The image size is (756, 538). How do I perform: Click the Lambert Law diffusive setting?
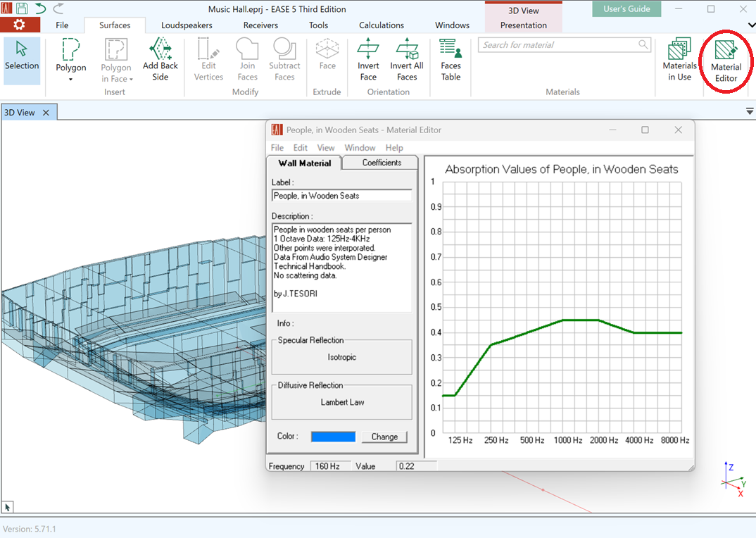tap(342, 402)
